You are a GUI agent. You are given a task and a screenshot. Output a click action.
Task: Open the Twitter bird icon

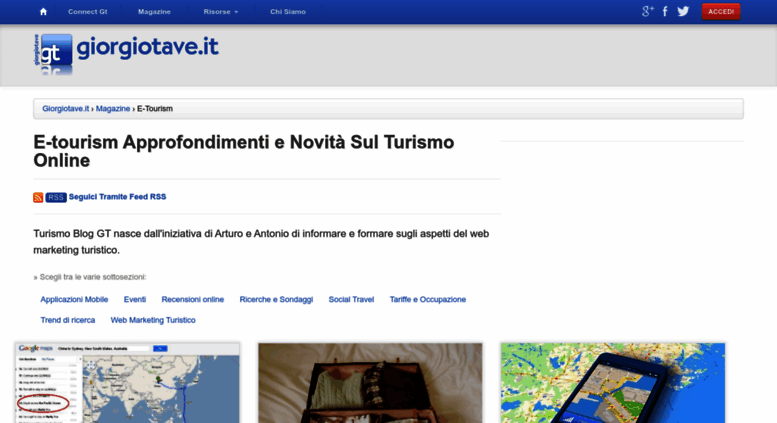pyautogui.click(x=683, y=11)
